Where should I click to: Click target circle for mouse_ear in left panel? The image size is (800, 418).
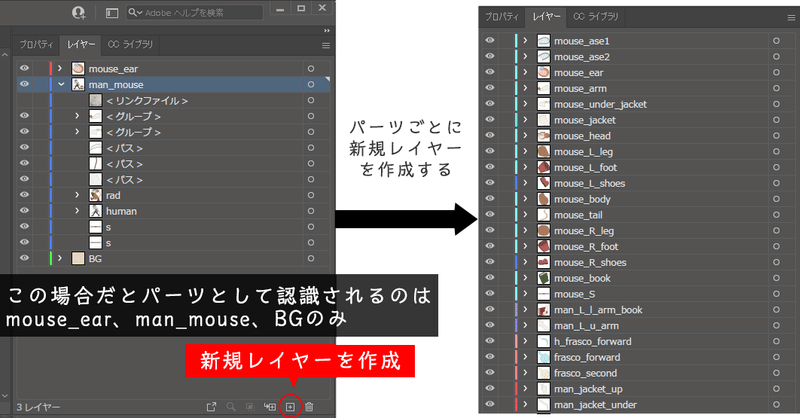click(311, 69)
